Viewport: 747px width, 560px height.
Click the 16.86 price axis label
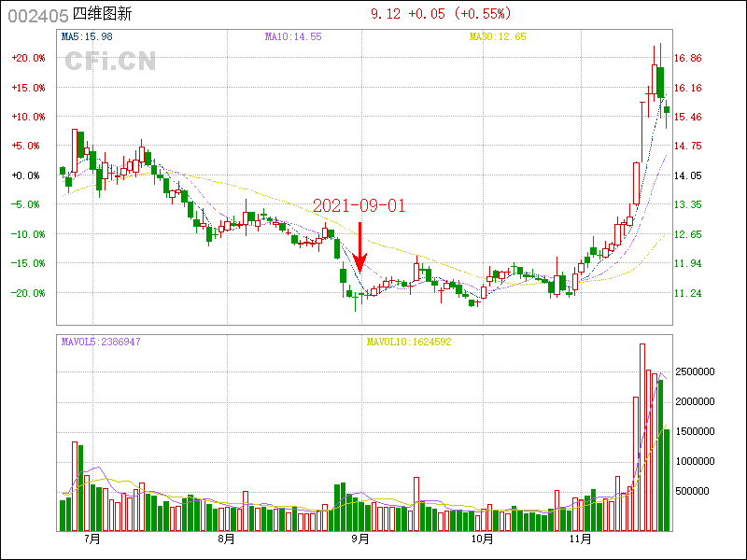coord(687,58)
